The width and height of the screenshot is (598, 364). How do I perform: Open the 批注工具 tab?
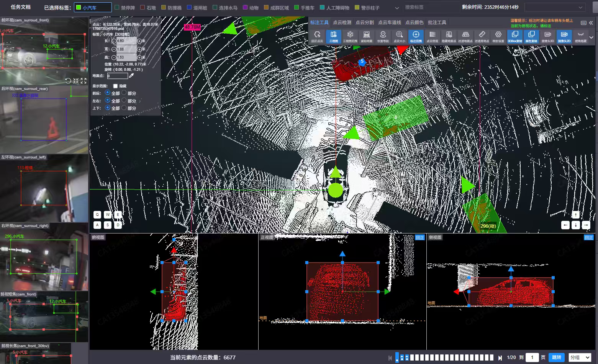[x=437, y=23]
